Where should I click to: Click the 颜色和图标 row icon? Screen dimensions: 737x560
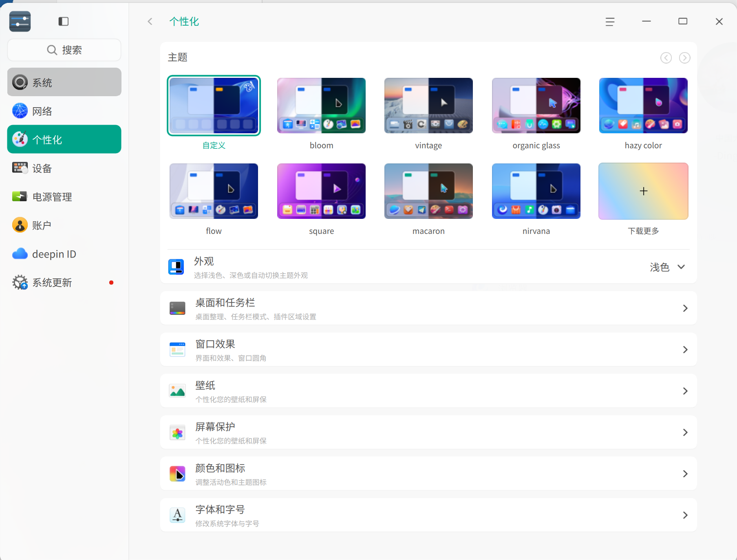[x=177, y=474]
